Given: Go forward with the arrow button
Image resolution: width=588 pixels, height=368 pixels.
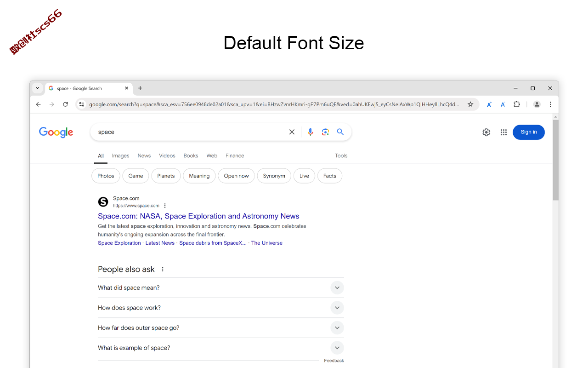Looking at the screenshot, I should click(x=52, y=104).
